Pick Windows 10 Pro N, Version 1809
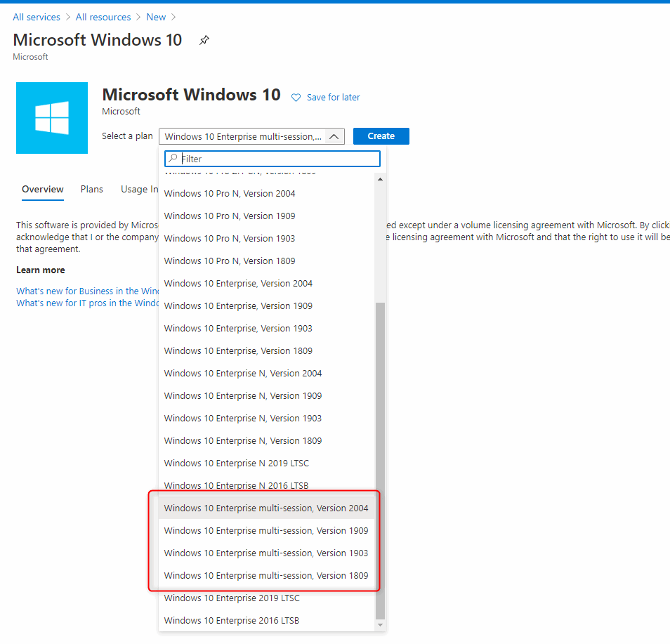The height and width of the screenshot is (644, 670). (x=267, y=261)
